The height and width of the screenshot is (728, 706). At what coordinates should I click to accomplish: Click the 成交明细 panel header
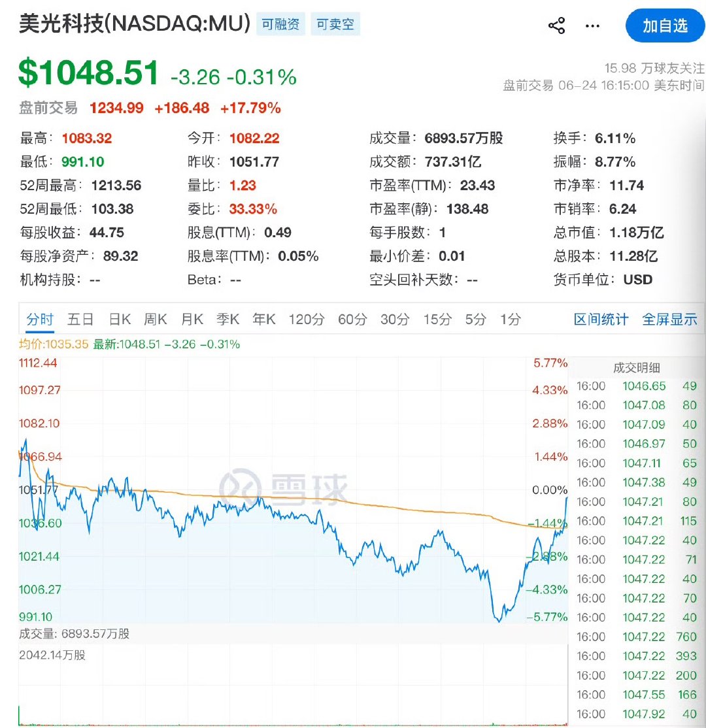[x=637, y=368]
